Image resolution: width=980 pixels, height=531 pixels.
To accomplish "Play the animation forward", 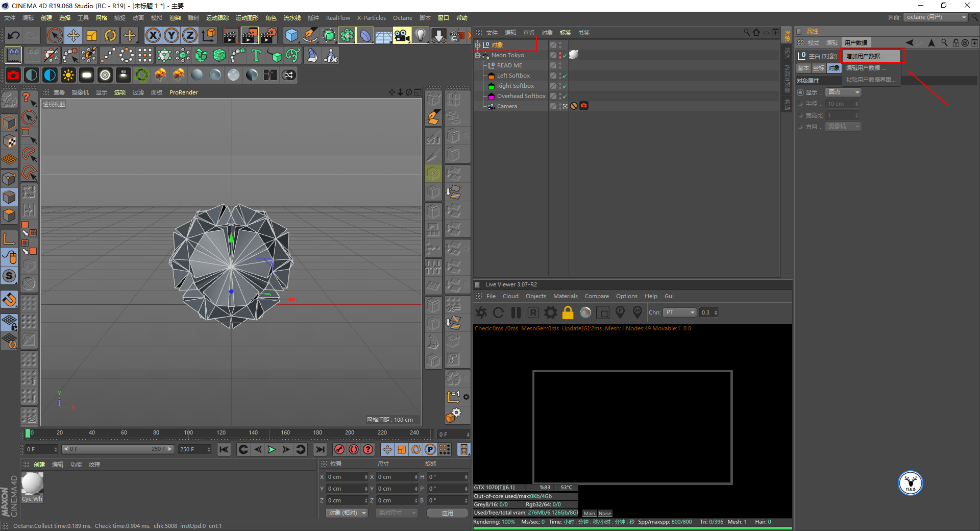I will 272,449.
